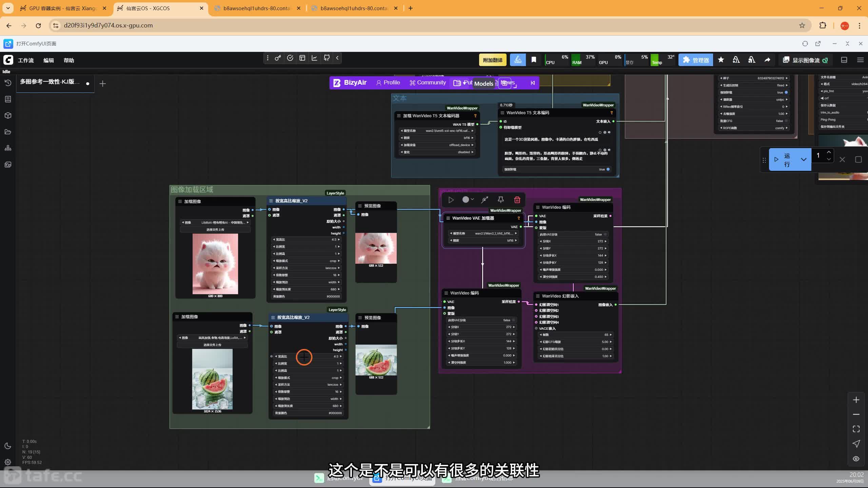Image resolution: width=868 pixels, height=488 pixels.
Task: Run selected node with play icon
Action: pyautogui.click(x=451, y=200)
